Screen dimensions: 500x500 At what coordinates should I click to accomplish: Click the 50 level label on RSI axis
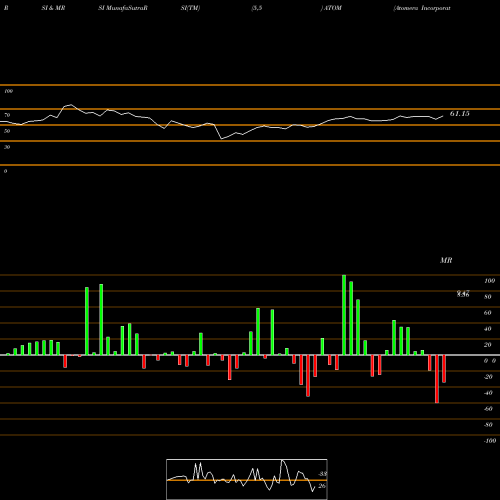coord(7,131)
